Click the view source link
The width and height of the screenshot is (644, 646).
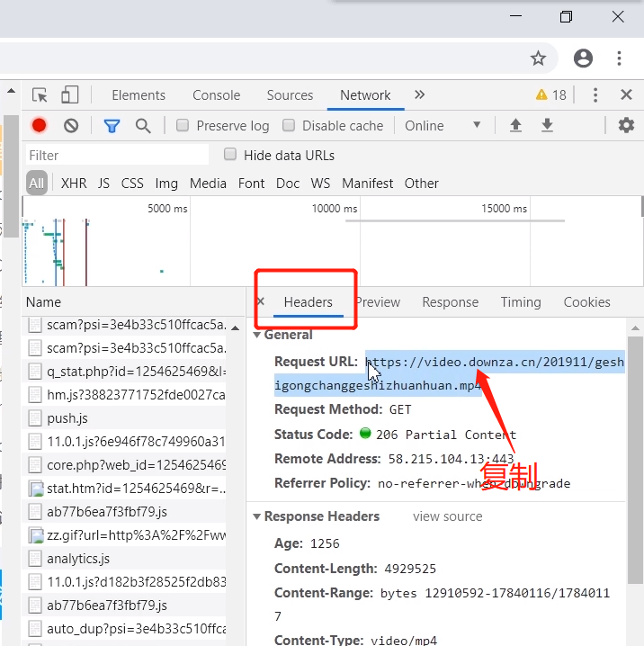tap(447, 516)
